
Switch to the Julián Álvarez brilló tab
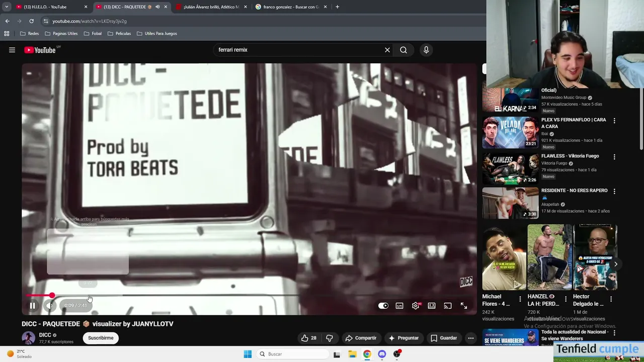(211, 7)
